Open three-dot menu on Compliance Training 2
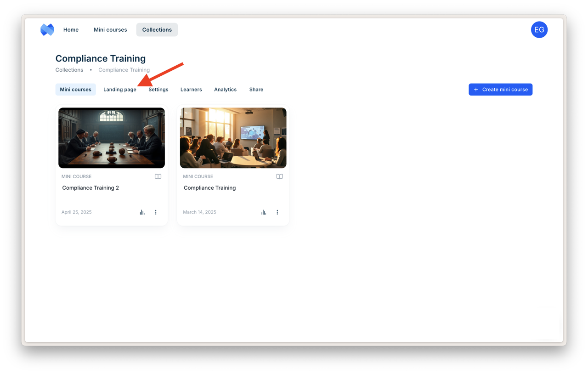 156,212
